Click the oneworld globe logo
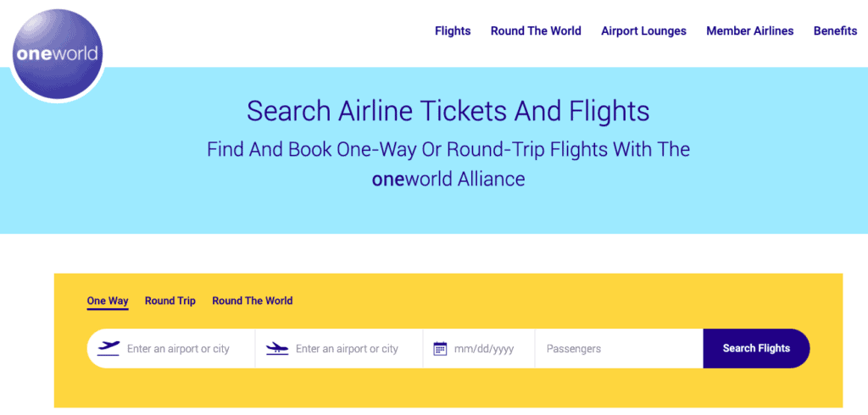868x415 pixels. tap(57, 54)
